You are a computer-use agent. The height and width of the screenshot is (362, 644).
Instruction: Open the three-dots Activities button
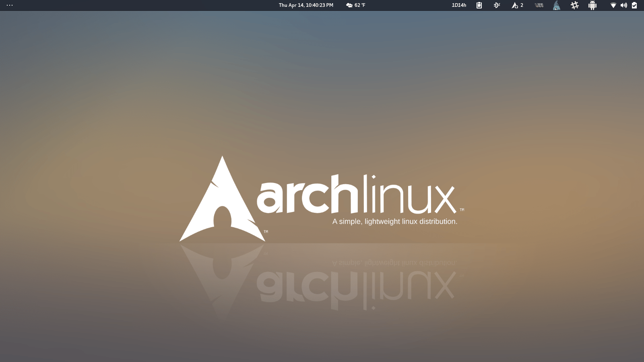pyautogui.click(x=10, y=5)
